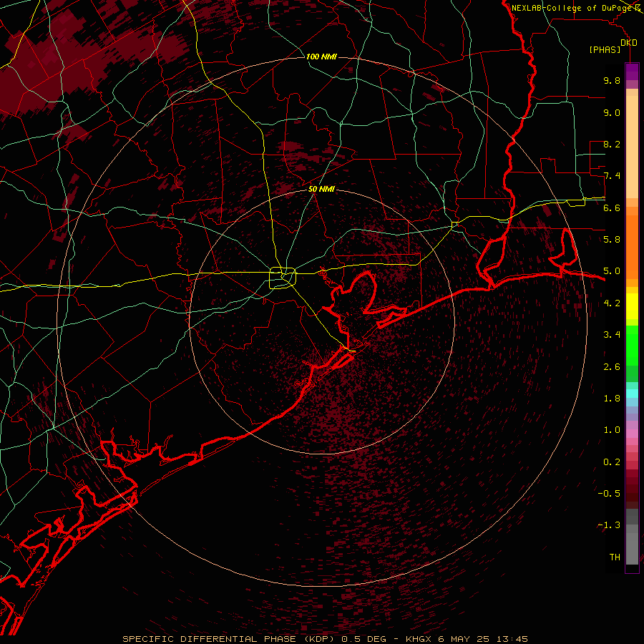Click the 1.8 value on the scale
644x644 pixels.
pos(612,399)
